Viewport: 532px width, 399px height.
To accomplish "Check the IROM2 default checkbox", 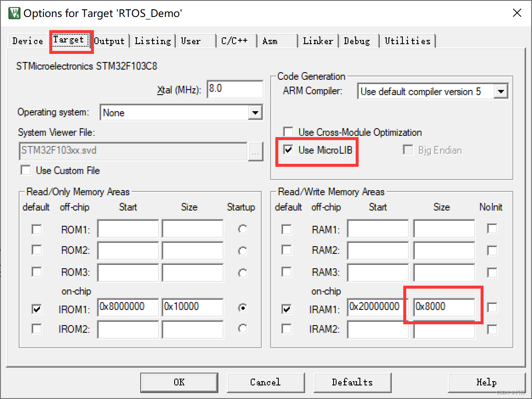I will 37,329.
